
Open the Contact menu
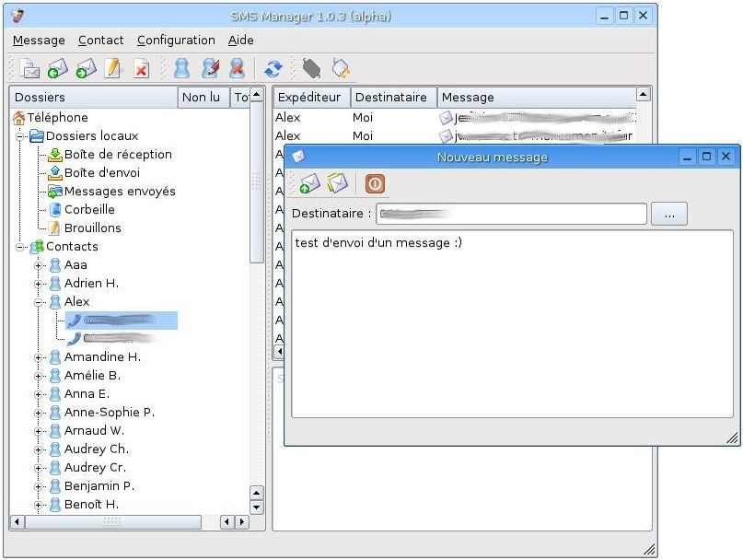[x=100, y=41]
